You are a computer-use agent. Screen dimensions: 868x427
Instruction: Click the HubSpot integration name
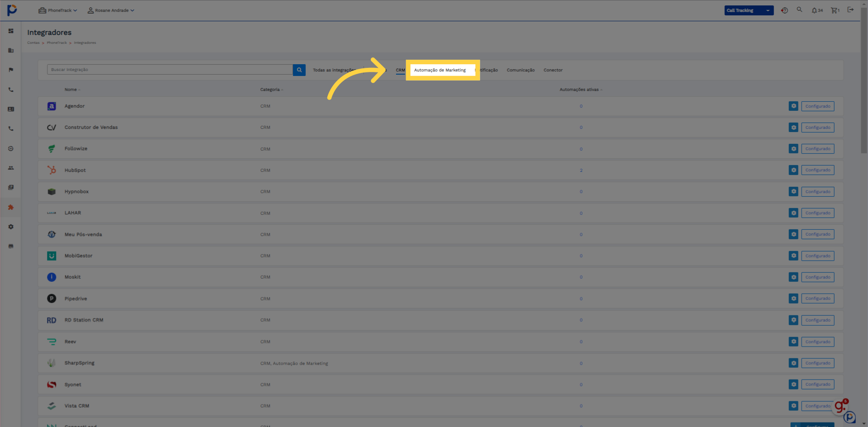[x=75, y=171]
